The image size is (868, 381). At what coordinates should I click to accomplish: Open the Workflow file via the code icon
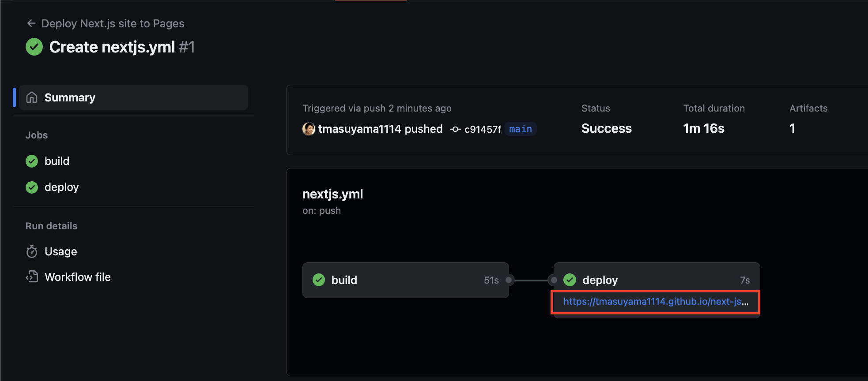tap(32, 276)
